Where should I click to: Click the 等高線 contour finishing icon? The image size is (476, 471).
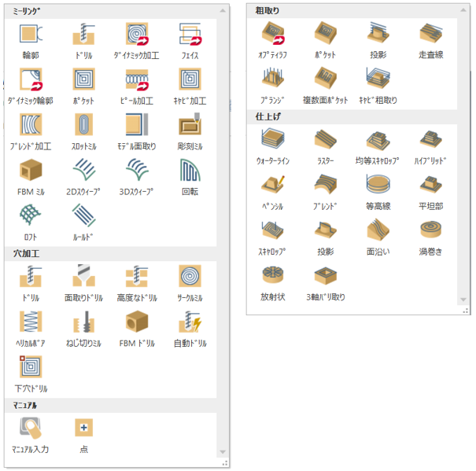coord(378,185)
